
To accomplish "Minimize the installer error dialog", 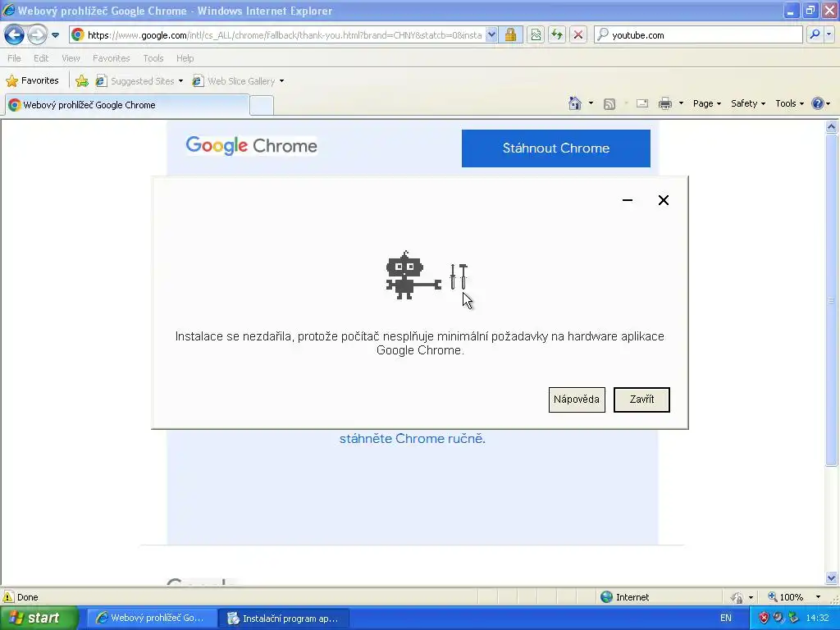I will [x=628, y=200].
